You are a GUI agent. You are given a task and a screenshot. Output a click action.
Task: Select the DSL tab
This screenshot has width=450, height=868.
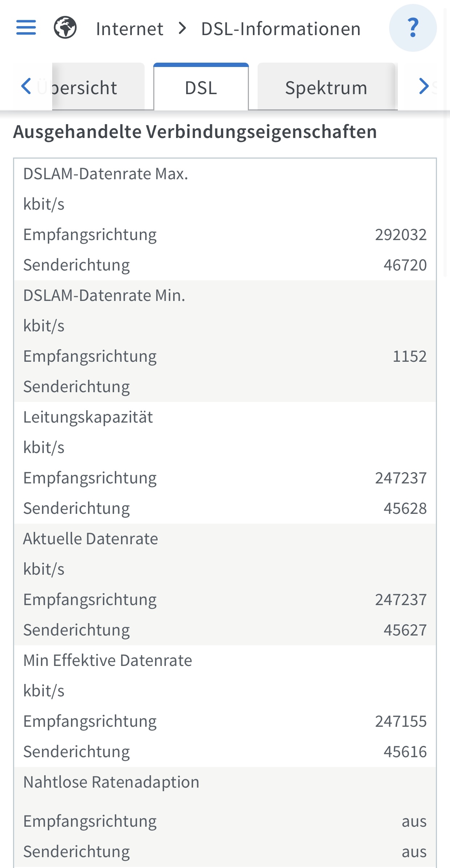coord(201,87)
